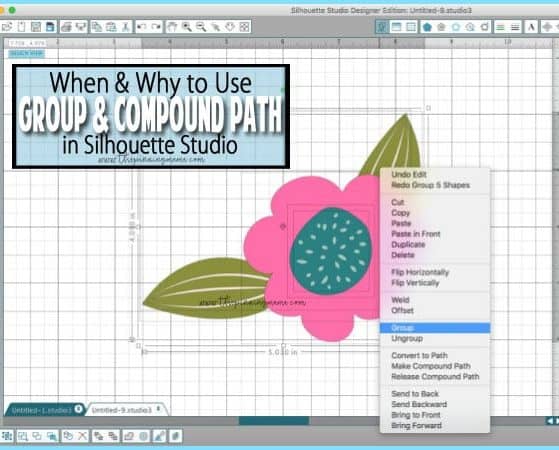Click the Bring to Front bottom toolbar icon
Screen dimensions: 559x450
98,436
